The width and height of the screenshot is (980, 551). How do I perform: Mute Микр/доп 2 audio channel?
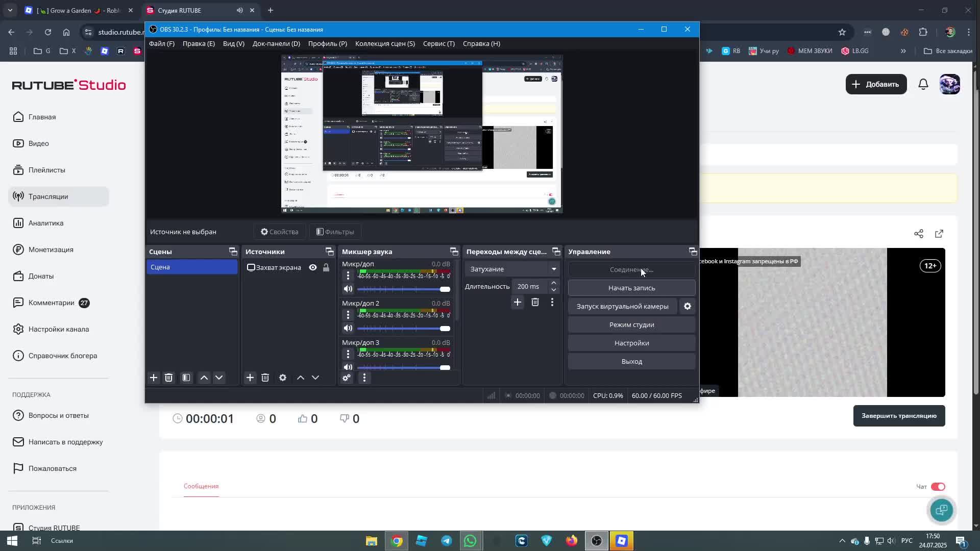tap(348, 329)
